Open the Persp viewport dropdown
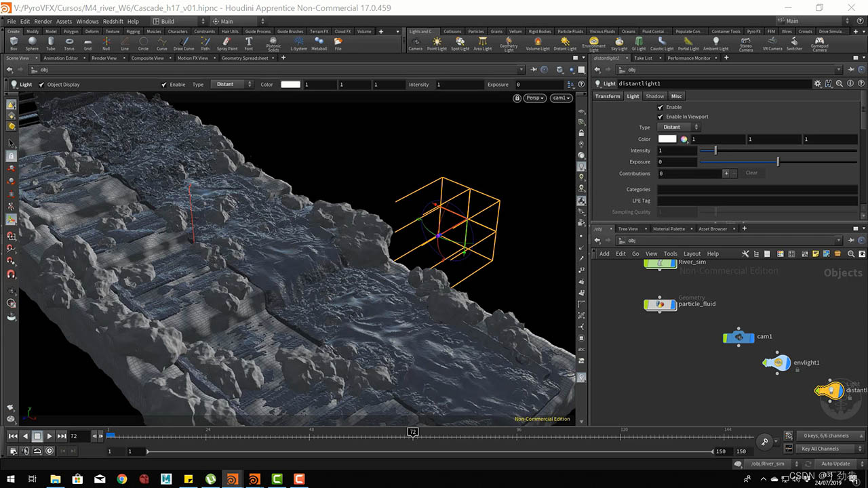 click(x=535, y=98)
